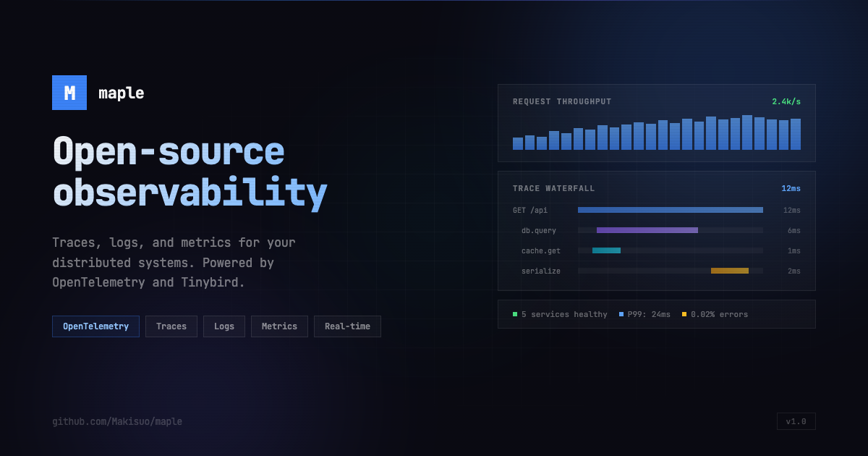Click the 2.4k/s throughput value
Image resolution: width=868 pixels, height=456 pixels.
tap(786, 102)
